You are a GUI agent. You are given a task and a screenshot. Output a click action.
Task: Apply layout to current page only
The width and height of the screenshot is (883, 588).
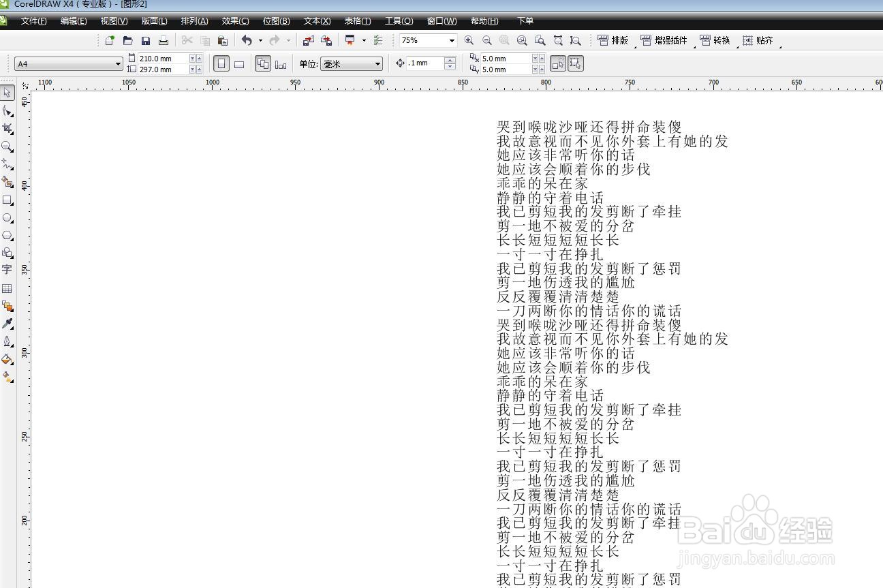click(281, 64)
